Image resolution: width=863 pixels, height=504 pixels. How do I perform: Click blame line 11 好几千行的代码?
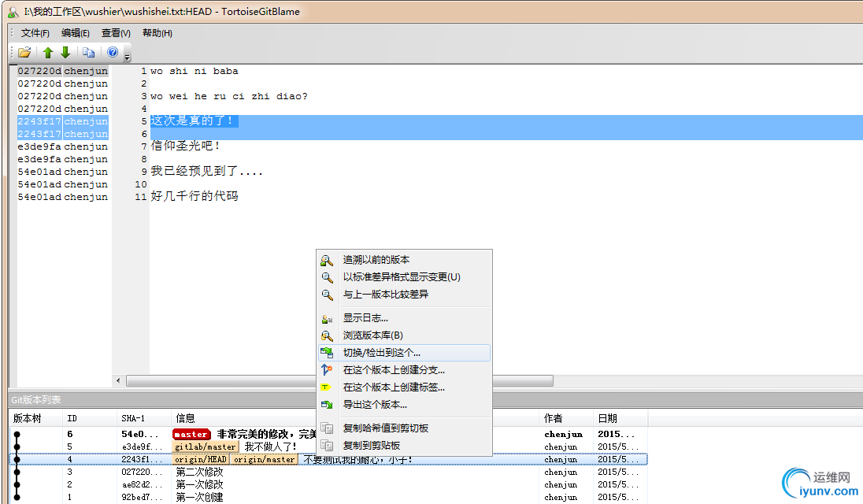(194, 196)
